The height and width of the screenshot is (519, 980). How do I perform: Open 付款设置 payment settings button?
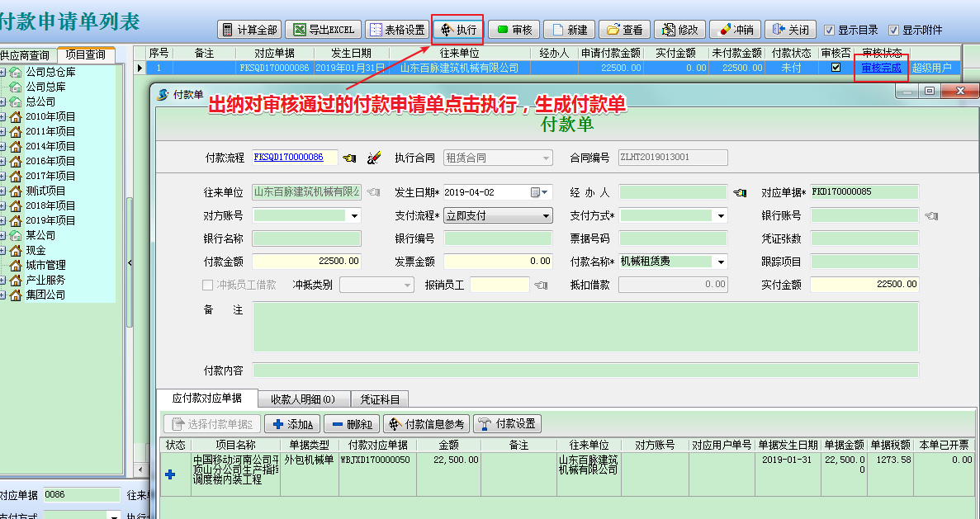(x=507, y=424)
